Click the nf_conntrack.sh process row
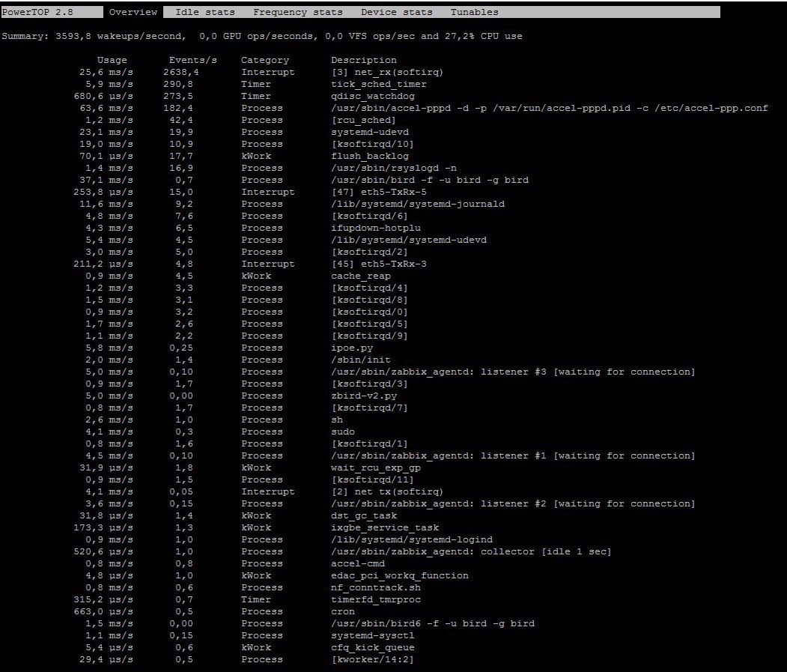The image size is (787, 672). point(253,587)
